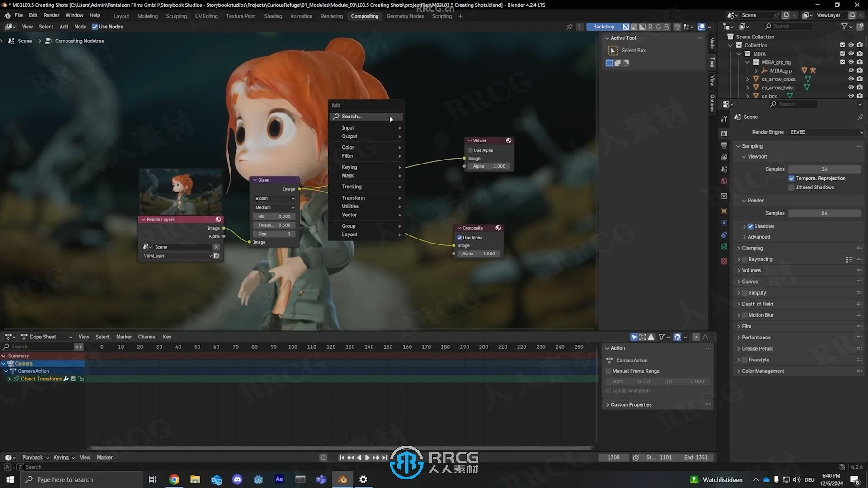This screenshot has height=488, width=868.
Task: Open the outliner filter funnel icon
Action: click(x=844, y=27)
